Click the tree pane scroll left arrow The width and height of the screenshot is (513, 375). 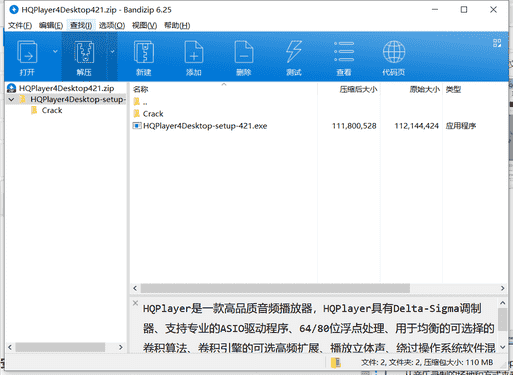10,347
